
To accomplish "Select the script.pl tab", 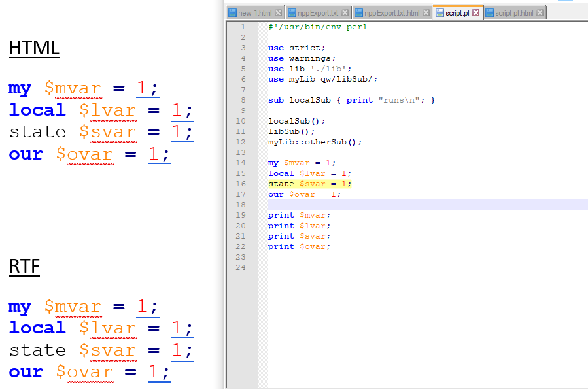I will [457, 12].
